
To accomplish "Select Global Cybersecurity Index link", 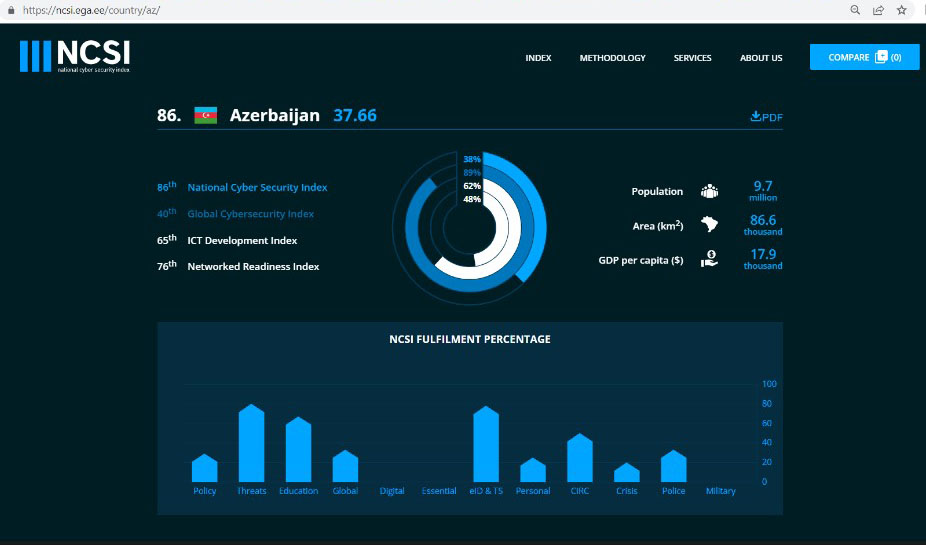I will 250,214.
